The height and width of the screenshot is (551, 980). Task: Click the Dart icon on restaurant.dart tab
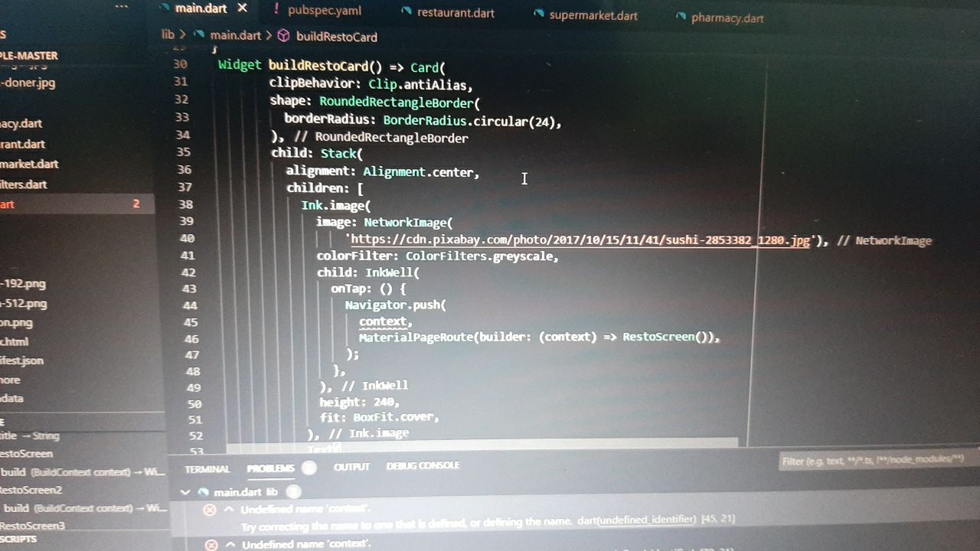point(407,11)
